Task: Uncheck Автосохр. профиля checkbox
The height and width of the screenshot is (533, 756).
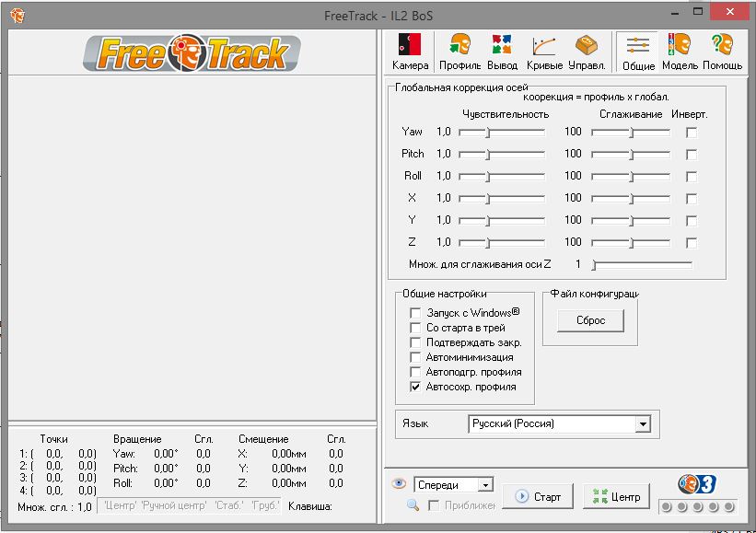Action: point(415,387)
